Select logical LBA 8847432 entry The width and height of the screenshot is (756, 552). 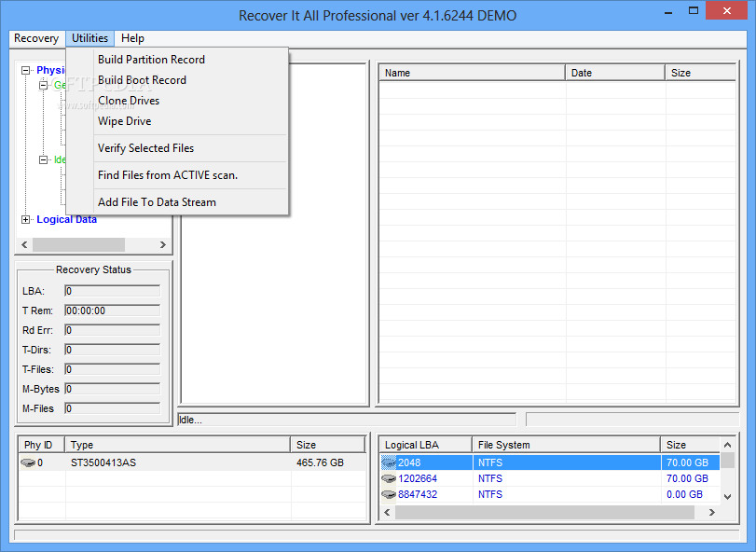418,494
